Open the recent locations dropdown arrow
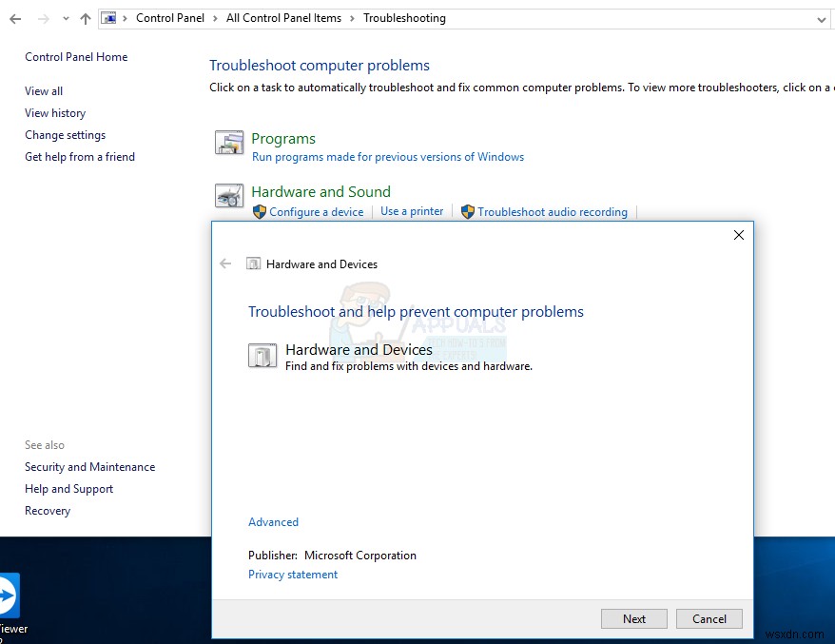 coord(66,19)
